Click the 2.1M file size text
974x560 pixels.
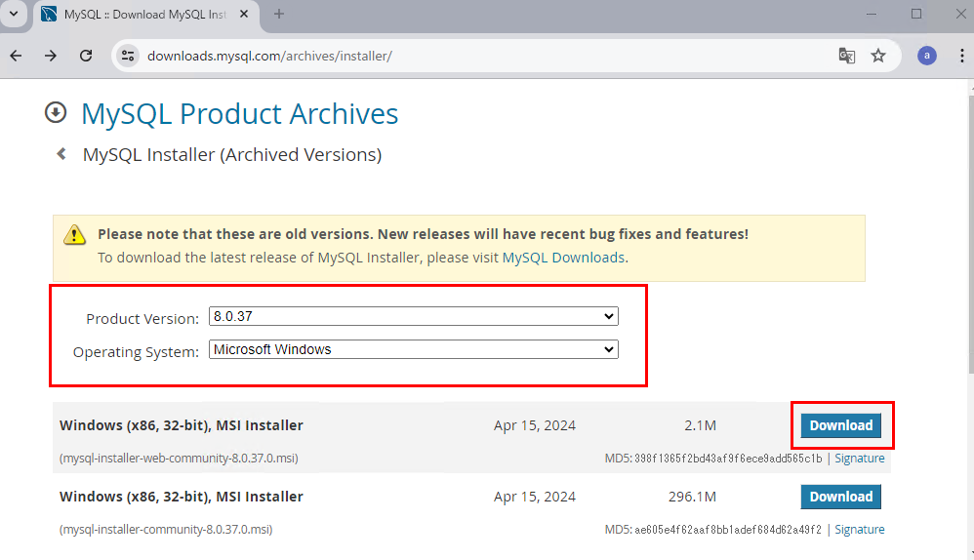pos(700,425)
